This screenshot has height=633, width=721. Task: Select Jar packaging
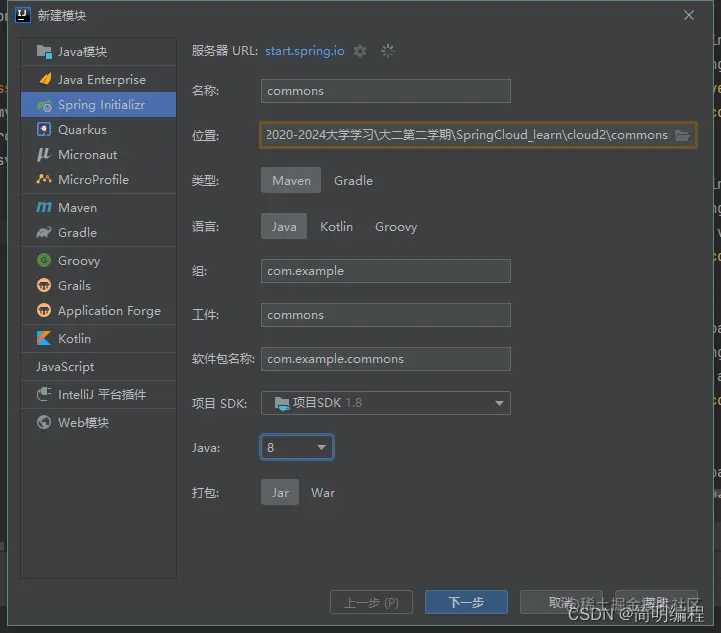tap(280, 492)
